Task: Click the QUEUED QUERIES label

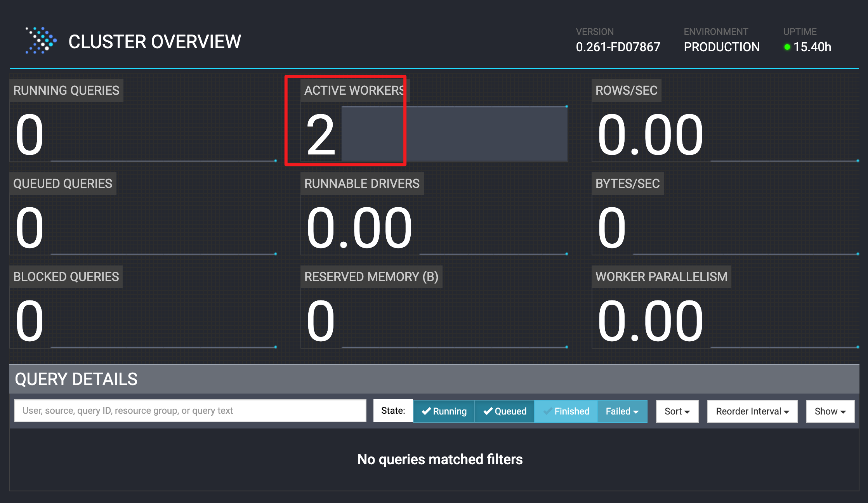Action: (x=63, y=184)
